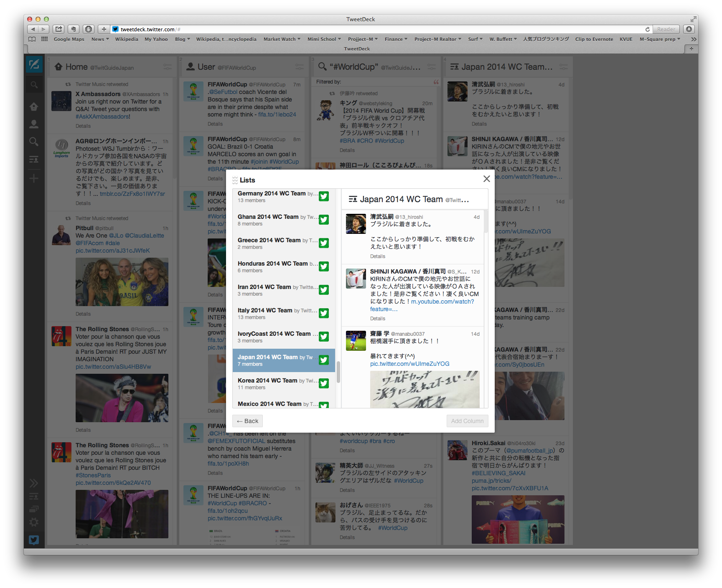Open pic.twitter.com/wUlmeZuYOG link in preview
This screenshot has width=722, height=588.
409,364
